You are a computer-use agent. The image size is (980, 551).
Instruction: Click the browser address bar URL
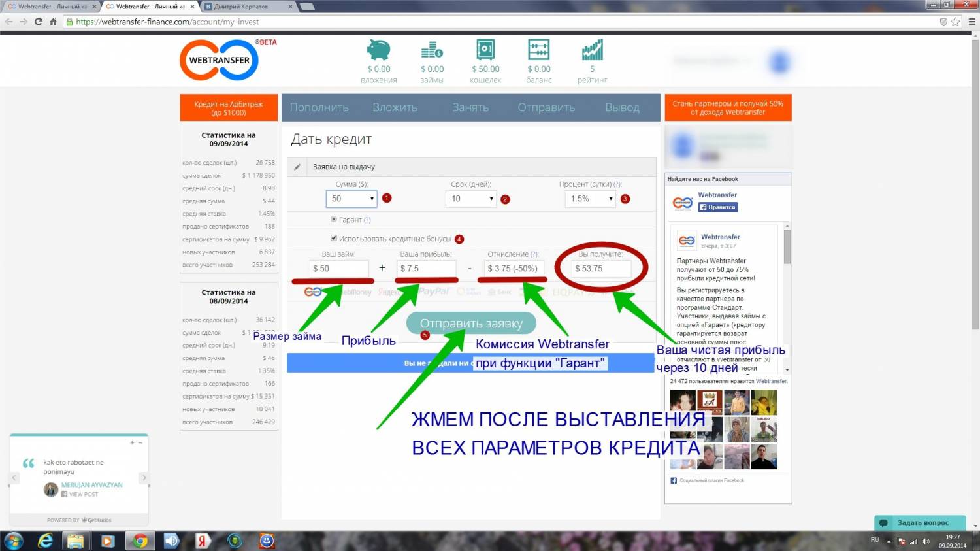[x=167, y=22]
